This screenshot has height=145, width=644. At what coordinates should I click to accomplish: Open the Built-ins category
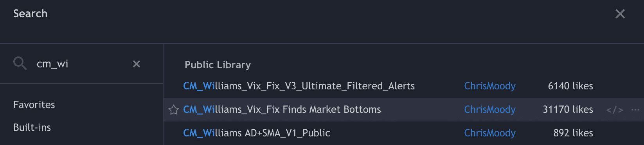[x=32, y=127]
